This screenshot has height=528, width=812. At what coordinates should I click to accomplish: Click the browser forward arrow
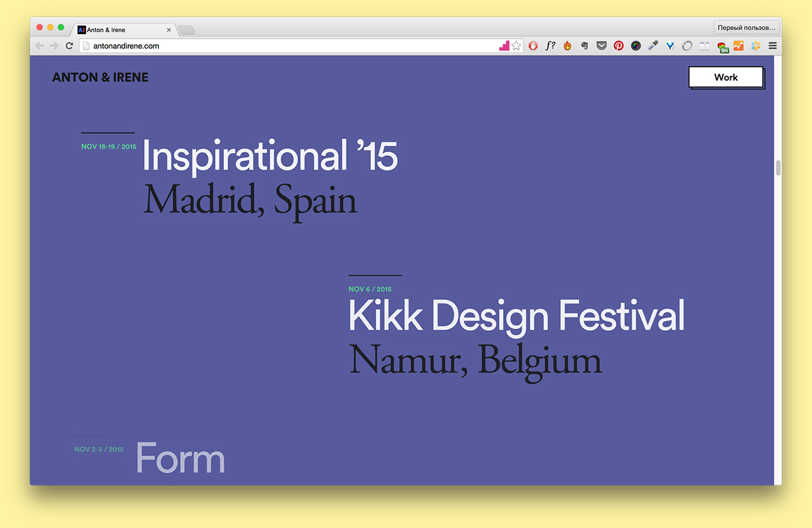(54, 46)
